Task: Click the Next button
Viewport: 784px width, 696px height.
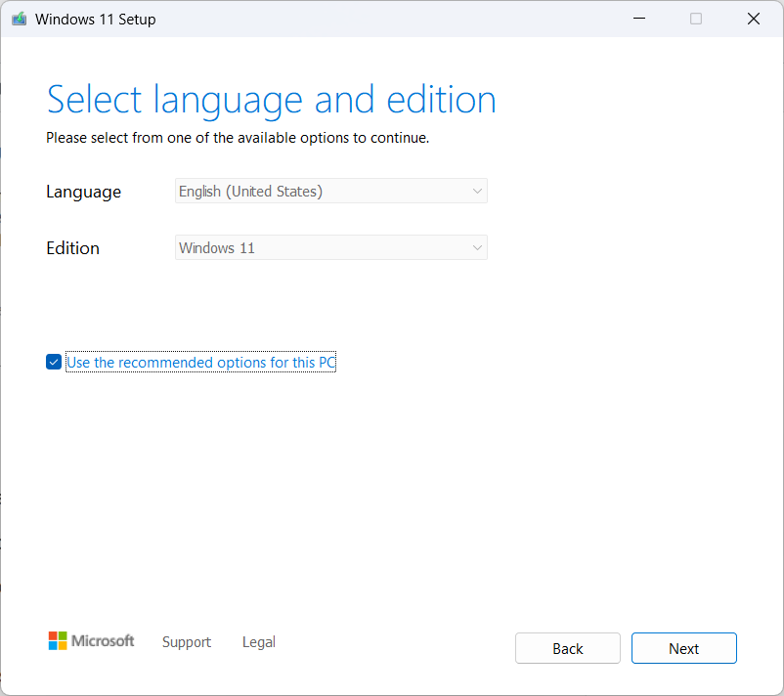Action: (x=683, y=648)
